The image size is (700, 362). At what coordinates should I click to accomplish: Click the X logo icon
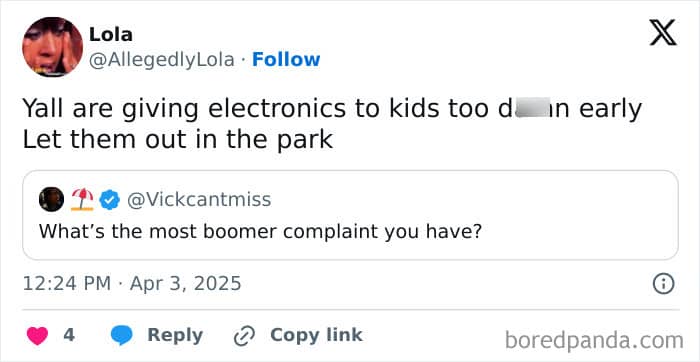(x=663, y=33)
